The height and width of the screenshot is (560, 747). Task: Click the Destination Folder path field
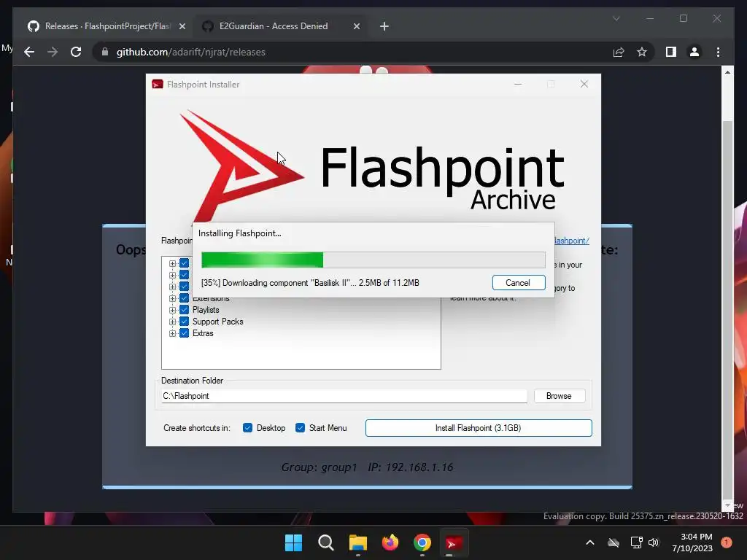(344, 396)
